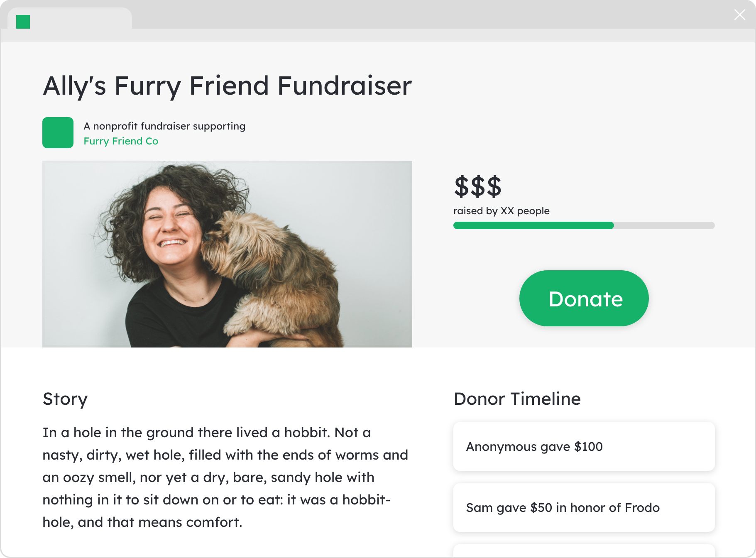
Task: Click the Donor Timeline heading
Action: coord(517,399)
